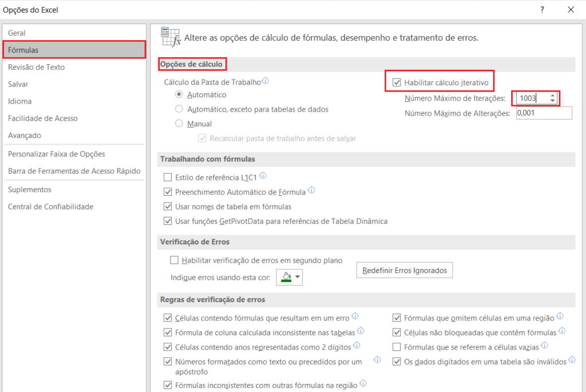Open info tooltip for Estilo de referência L1C1

[x=262, y=176]
